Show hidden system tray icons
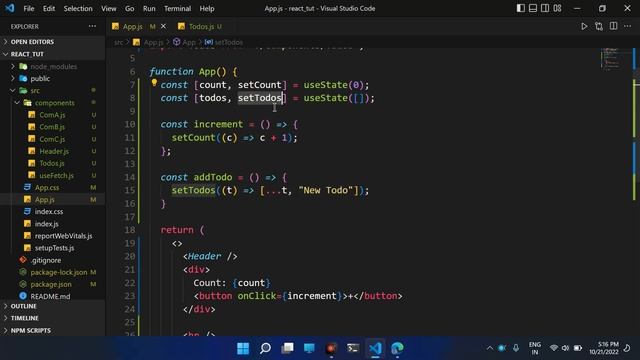Screen dimensions: 640x360 [489, 348]
